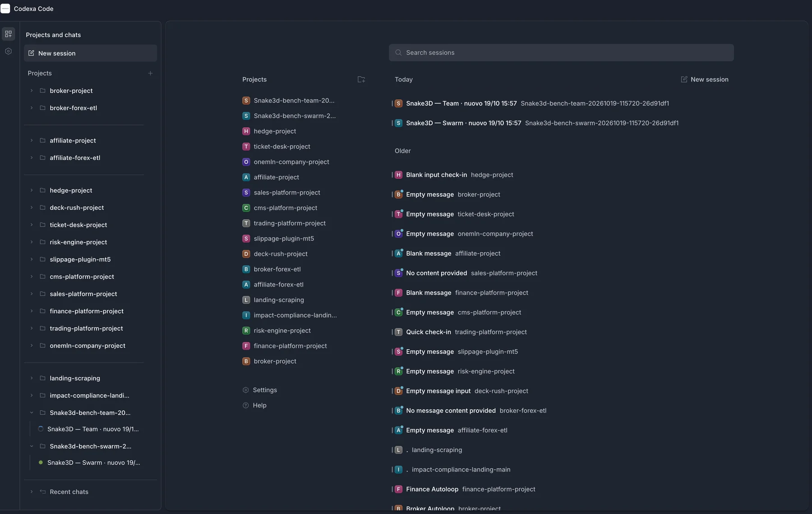Image resolution: width=812 pixels, height=514 pixels.
Task: Expand hedge-project in sidebar tree
Action: coord(32,190)
